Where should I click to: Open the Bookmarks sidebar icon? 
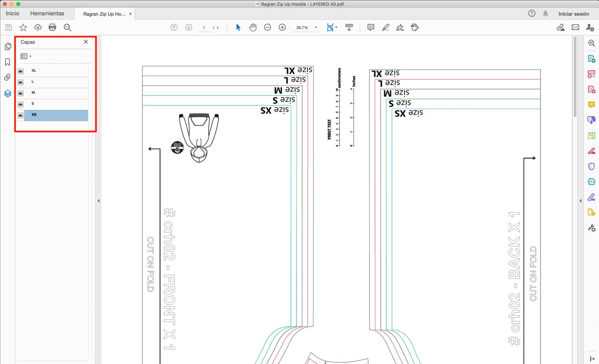[8, 62]
